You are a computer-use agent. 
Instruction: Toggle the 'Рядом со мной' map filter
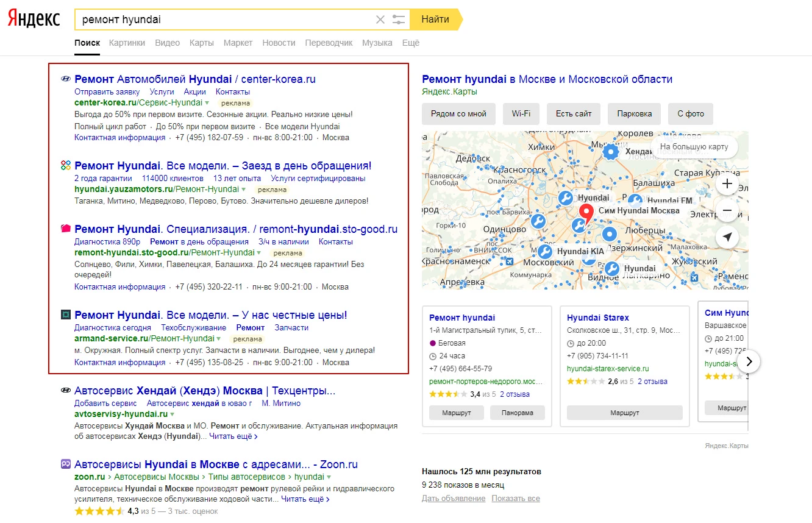[x=458, y=113]
